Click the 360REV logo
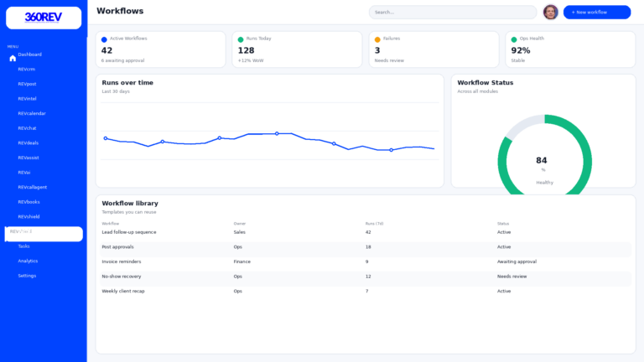Image resolution: width=644 pixels, height=362 pixels. pos(44,18)
